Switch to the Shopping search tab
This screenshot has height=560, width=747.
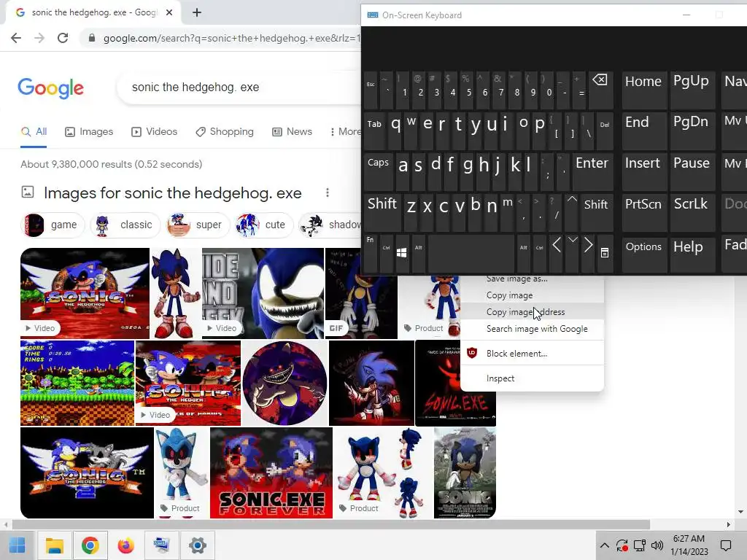(225, 132)
